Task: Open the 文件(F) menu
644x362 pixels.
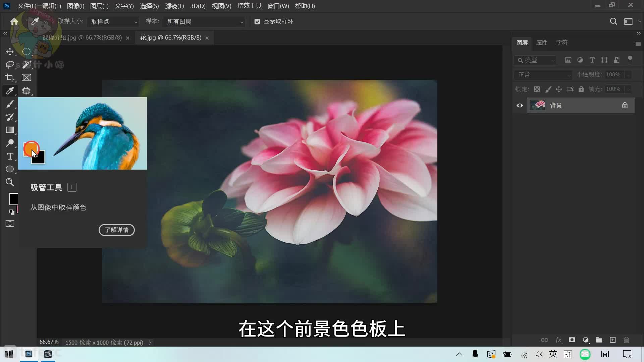Action: 27,6
